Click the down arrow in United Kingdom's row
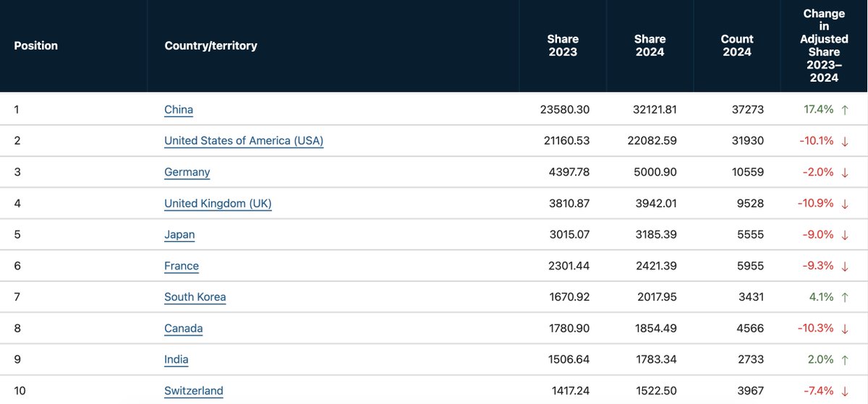The width and height of the screenshot is (868, 404). click(844, 204)
